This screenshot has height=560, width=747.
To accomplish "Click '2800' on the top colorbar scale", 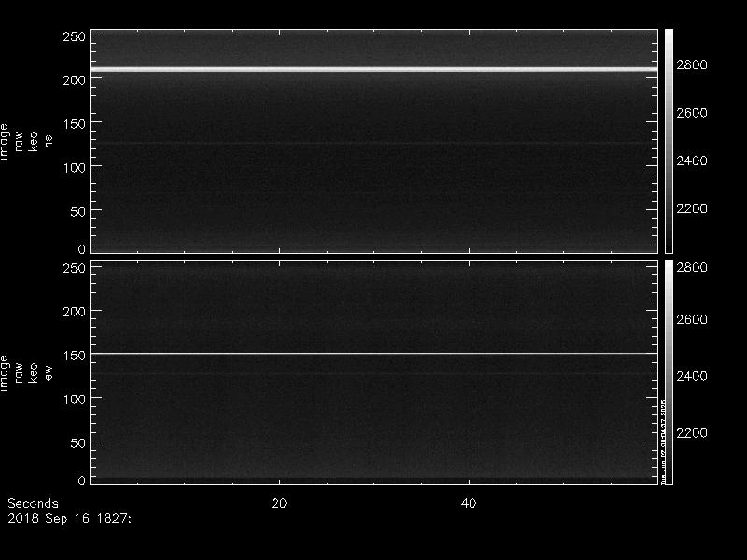I will pyautogui.click(x=692, y=64).
